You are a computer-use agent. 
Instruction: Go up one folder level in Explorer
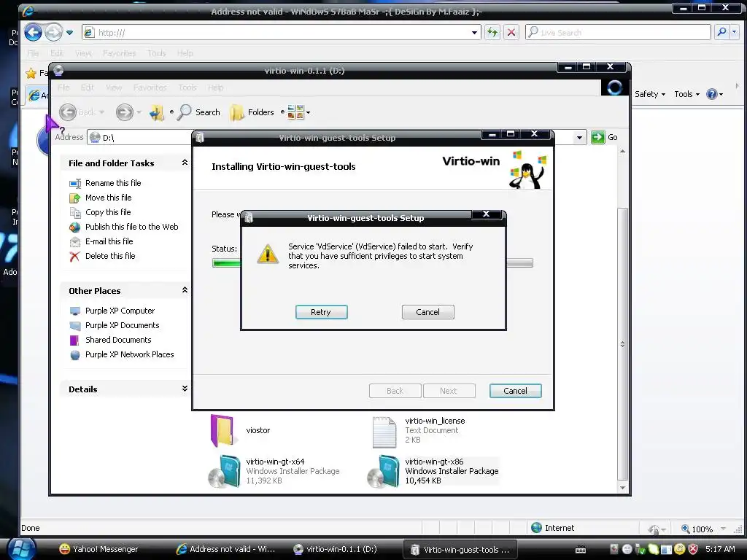(156, 112)
